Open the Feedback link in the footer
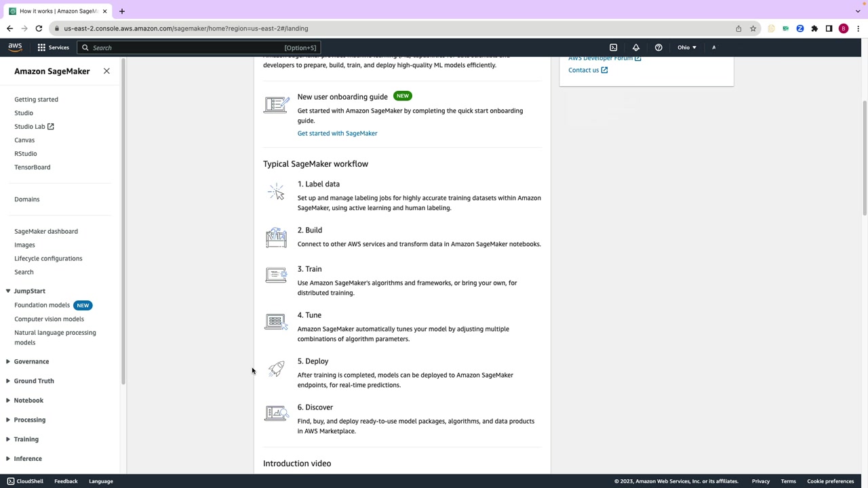 [x=66, y=481]
